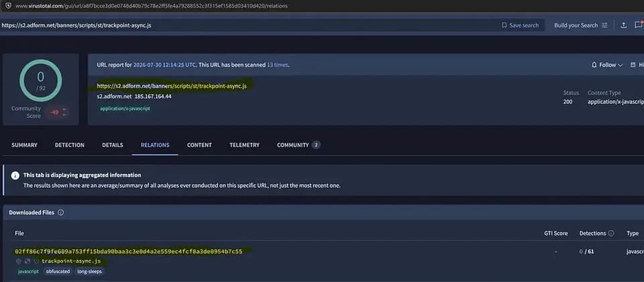
Task: Click the File column header
Action: click(x=19, y=233)
